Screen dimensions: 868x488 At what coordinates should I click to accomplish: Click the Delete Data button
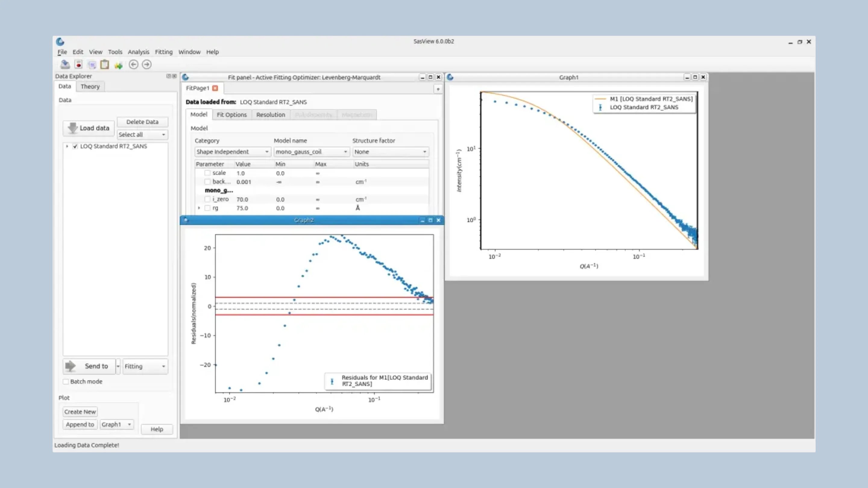(142, 122)
